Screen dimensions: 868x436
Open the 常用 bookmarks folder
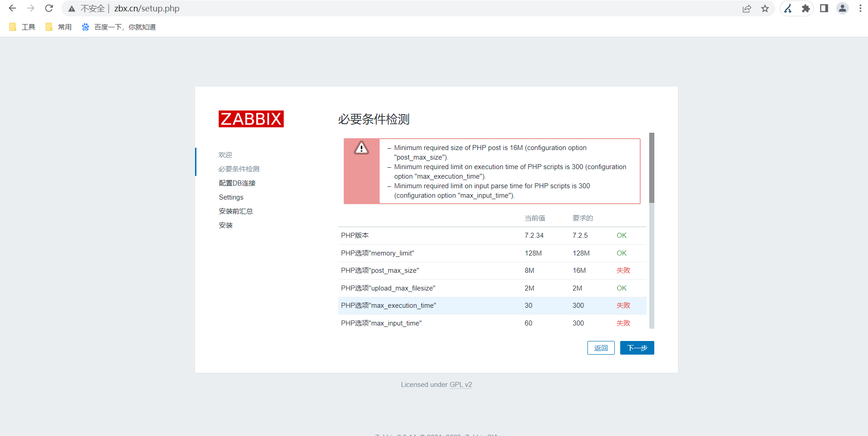coord(59,27)
